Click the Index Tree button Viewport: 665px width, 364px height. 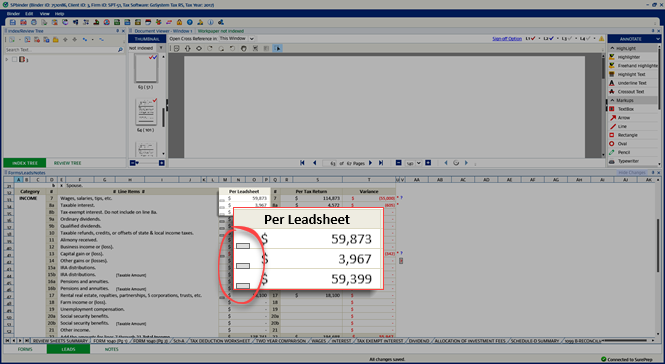[25, 163]
